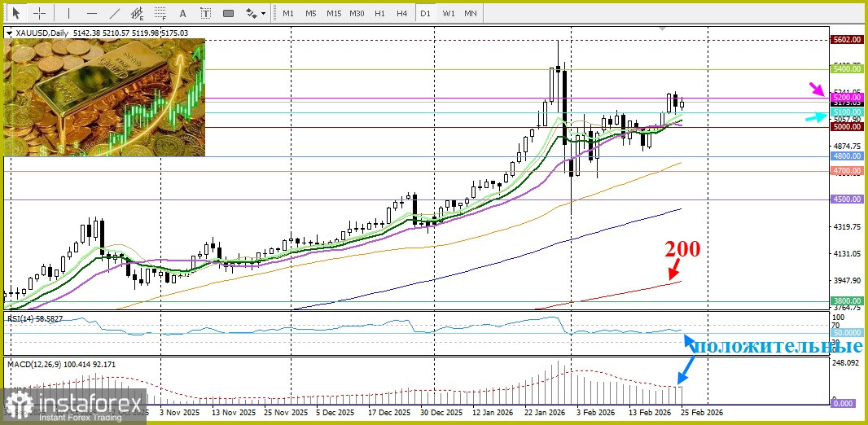Viewport: 868px width, 425px height.
Task: Switch chart to H4 timeframe
Action: pos(402,13)
